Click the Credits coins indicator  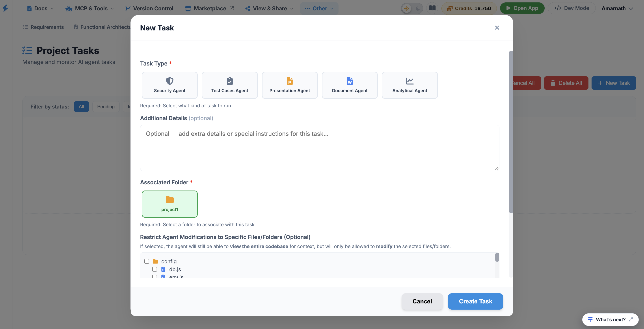coord(469,8)
